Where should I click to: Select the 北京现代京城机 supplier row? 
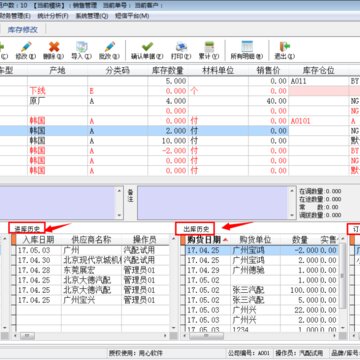click(92, 260)
